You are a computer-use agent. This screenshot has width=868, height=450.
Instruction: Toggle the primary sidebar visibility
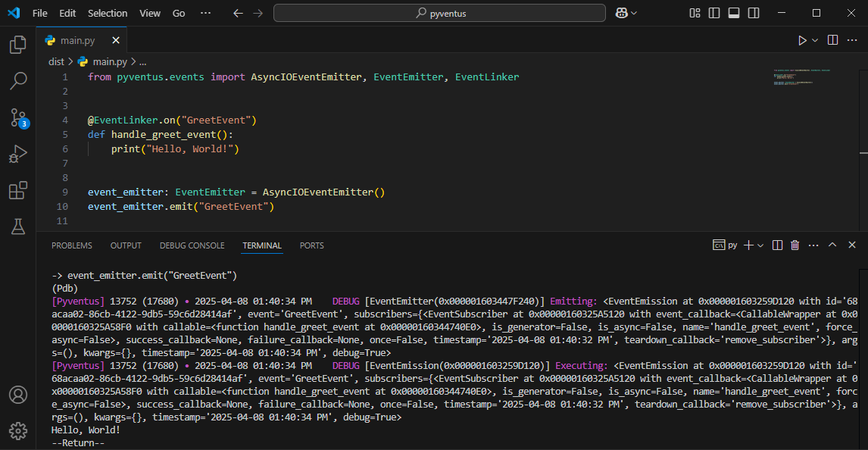(x=713, y=13)
